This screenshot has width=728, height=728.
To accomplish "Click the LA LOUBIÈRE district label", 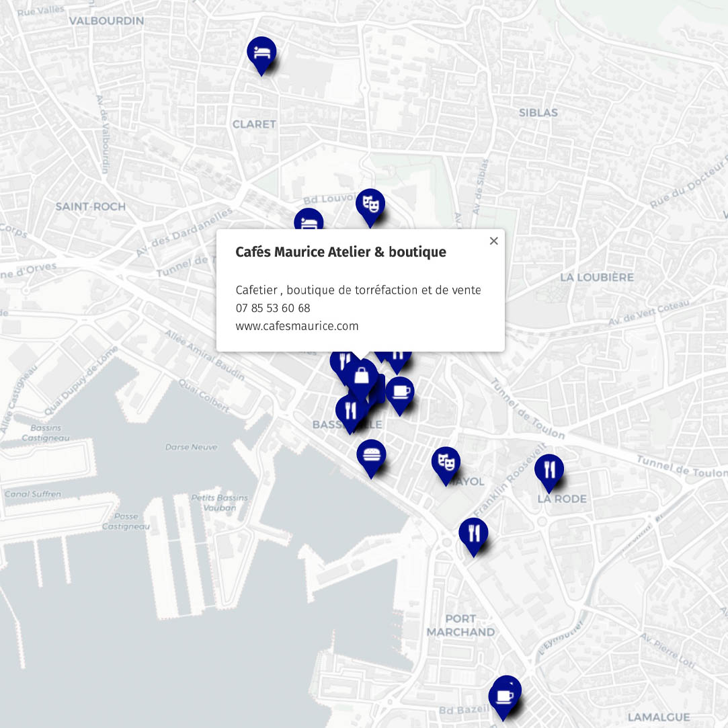I will pos(597,277).
